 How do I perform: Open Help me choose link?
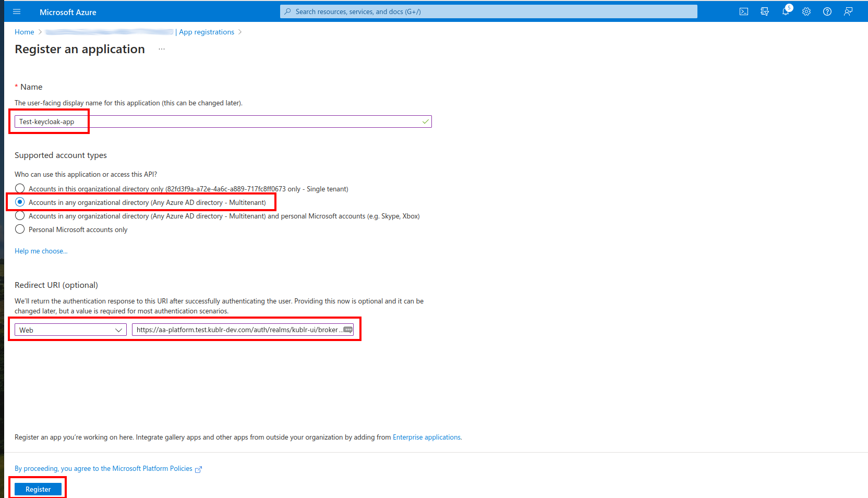point(41,251)
